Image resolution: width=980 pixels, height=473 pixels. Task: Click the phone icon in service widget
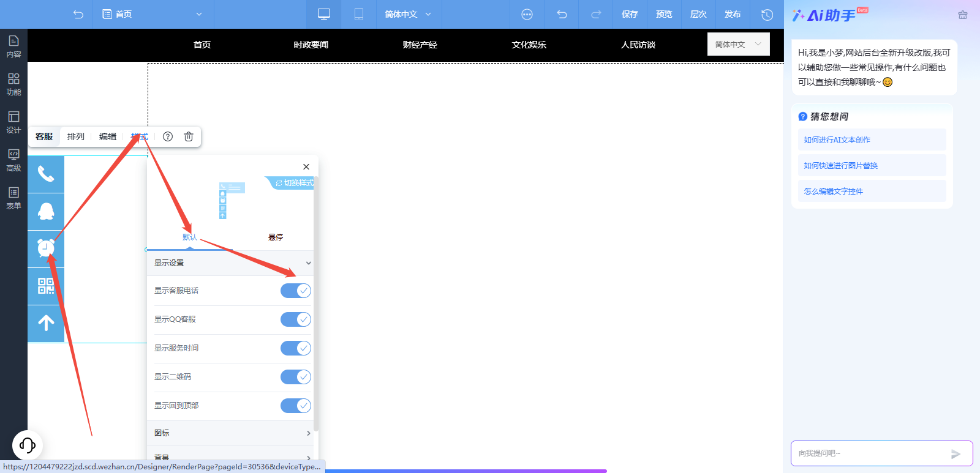click(46, 174)
